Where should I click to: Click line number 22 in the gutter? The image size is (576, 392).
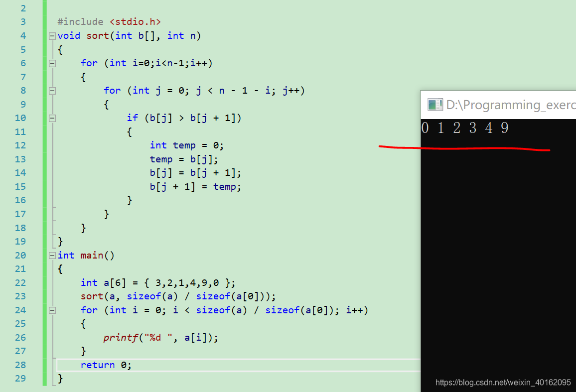[x=20, y=283]
